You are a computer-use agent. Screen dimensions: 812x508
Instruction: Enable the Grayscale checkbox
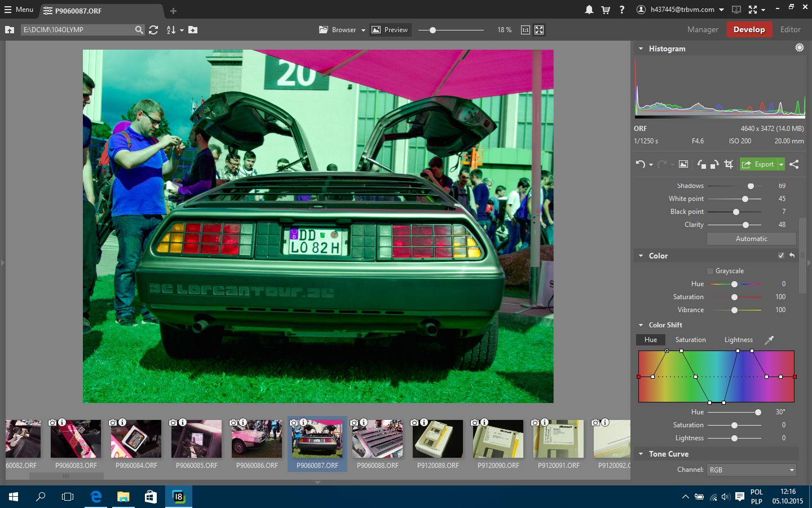[x=710, y=271]
